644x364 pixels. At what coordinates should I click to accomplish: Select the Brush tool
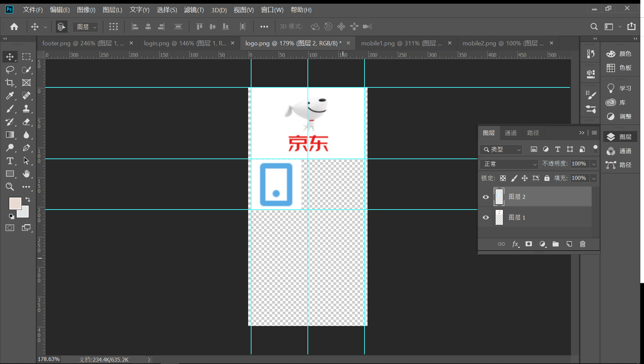click(x=10, y=109)
